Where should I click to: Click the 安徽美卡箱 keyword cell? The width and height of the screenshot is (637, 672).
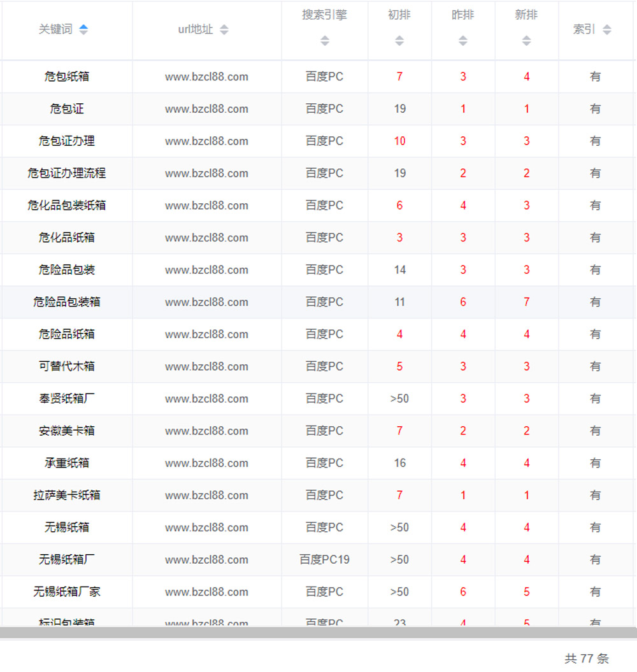(x=67, y=431)
